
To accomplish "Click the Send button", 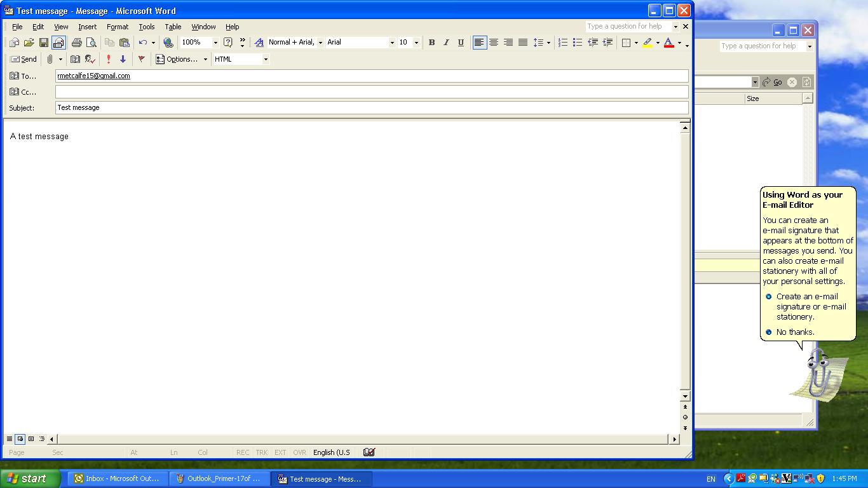I will 24,59.
